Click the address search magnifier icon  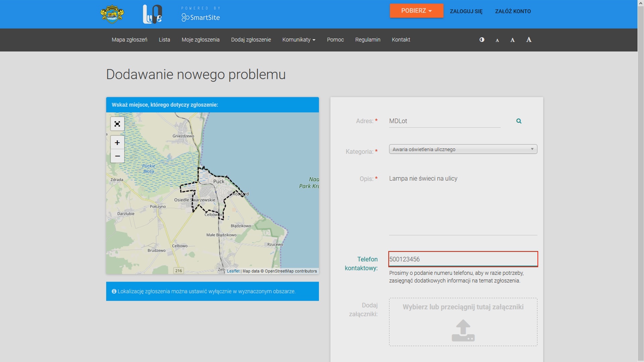point(519,121)
